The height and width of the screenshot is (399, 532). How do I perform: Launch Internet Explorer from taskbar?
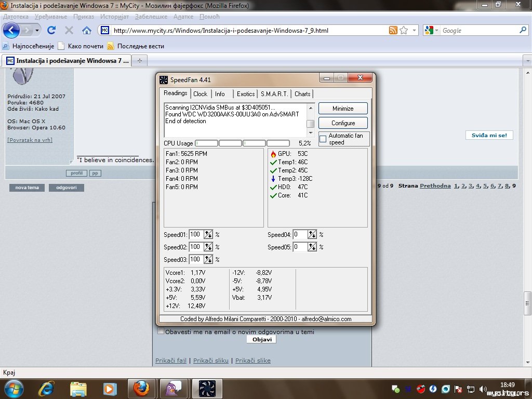pos(46,389)
